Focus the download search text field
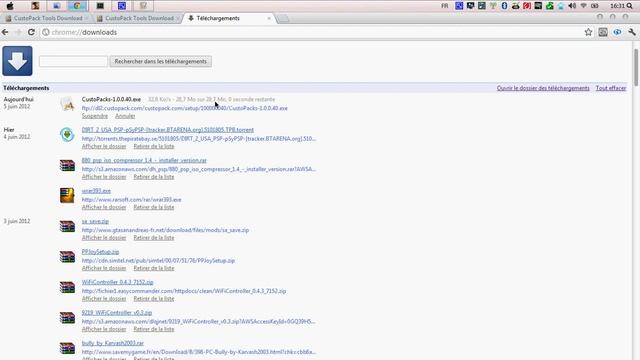The image size is (640, 360). [x=73, y=61]
